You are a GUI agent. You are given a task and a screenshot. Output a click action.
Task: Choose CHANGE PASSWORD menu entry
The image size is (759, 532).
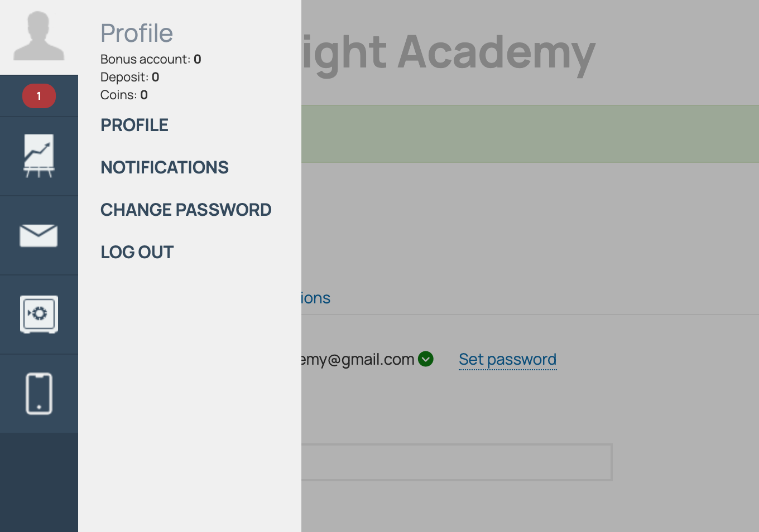186,210
